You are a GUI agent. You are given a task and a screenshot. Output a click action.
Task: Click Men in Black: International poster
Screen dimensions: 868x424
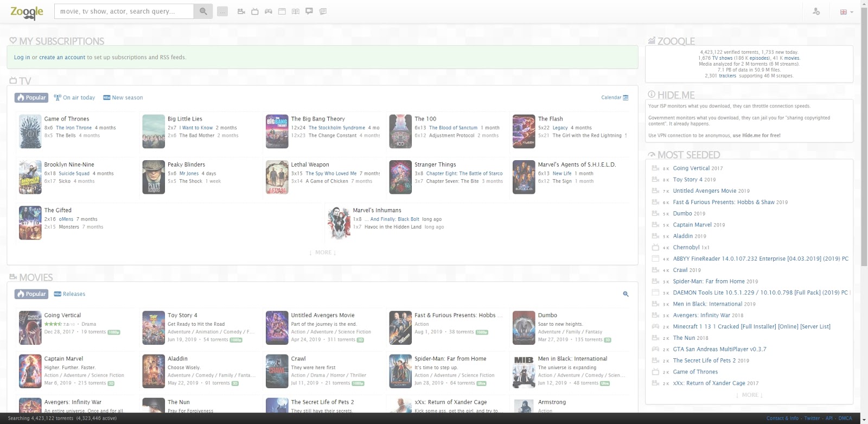click(x=524, y=371)
